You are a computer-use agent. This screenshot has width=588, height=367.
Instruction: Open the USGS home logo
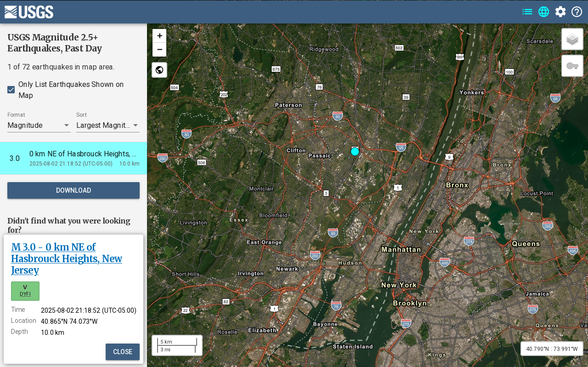29,12
